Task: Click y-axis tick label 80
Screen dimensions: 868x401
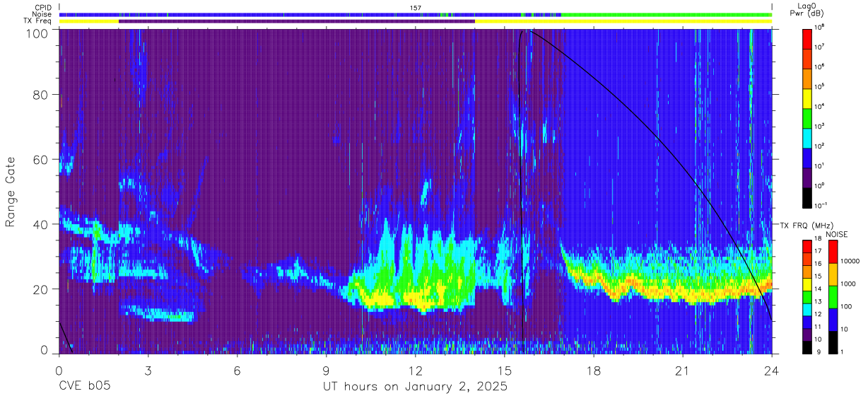Action: click(x=41, y=95)
